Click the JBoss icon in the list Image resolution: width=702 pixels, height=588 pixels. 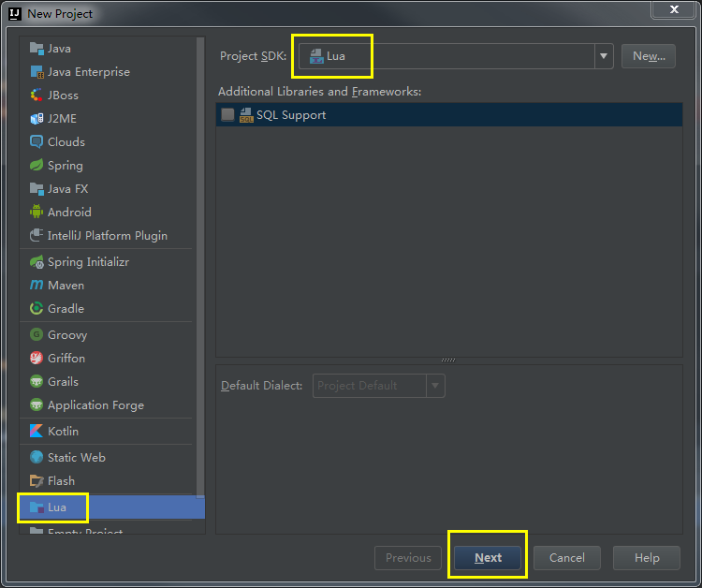[37, 95]
